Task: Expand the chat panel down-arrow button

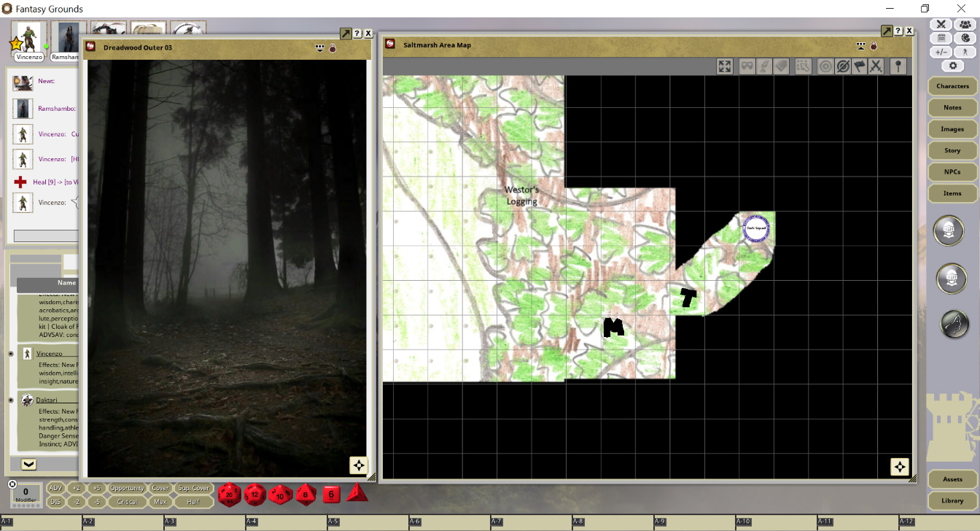Action: tap(28, 464)
